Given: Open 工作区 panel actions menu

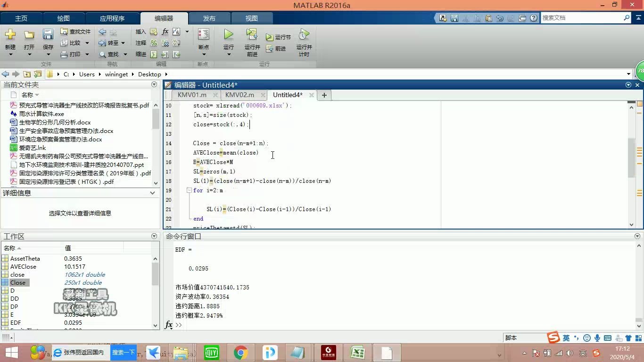Looking at the screenshot, I should tap(154, 236).
